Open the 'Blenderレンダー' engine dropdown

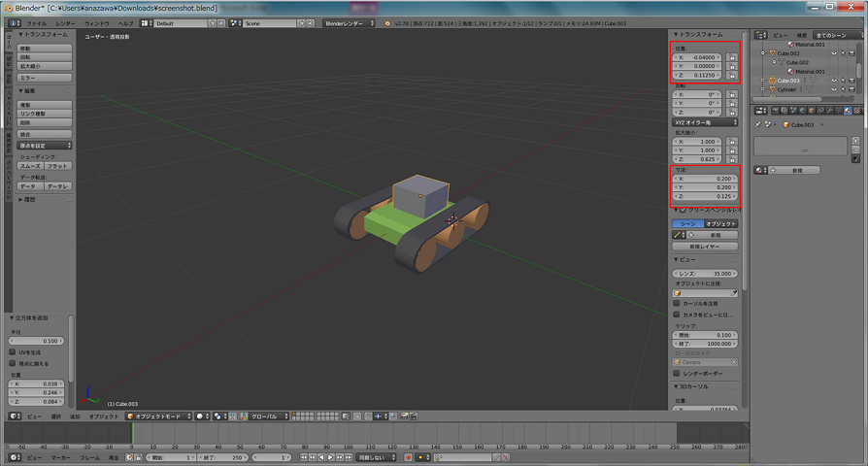point(351,22)
